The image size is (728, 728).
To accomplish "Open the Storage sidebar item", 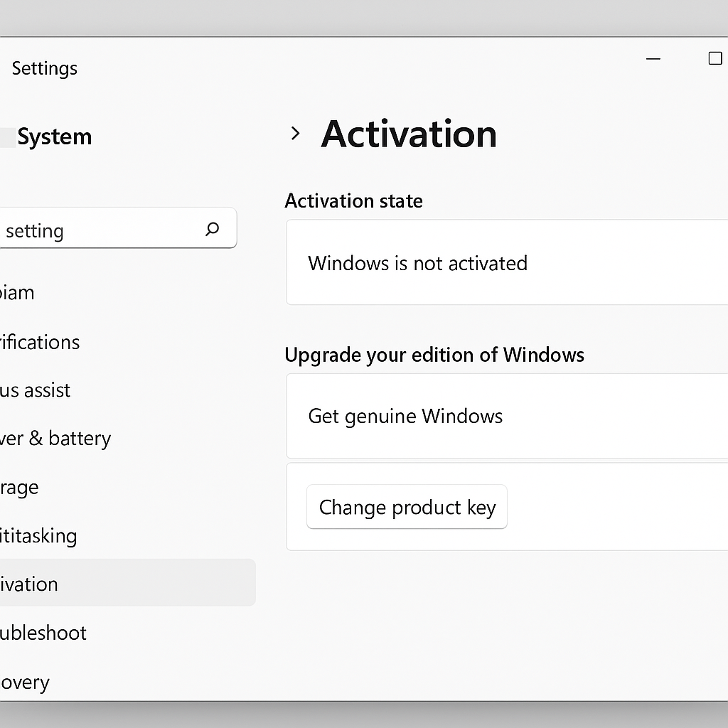I will coord(19,488).
